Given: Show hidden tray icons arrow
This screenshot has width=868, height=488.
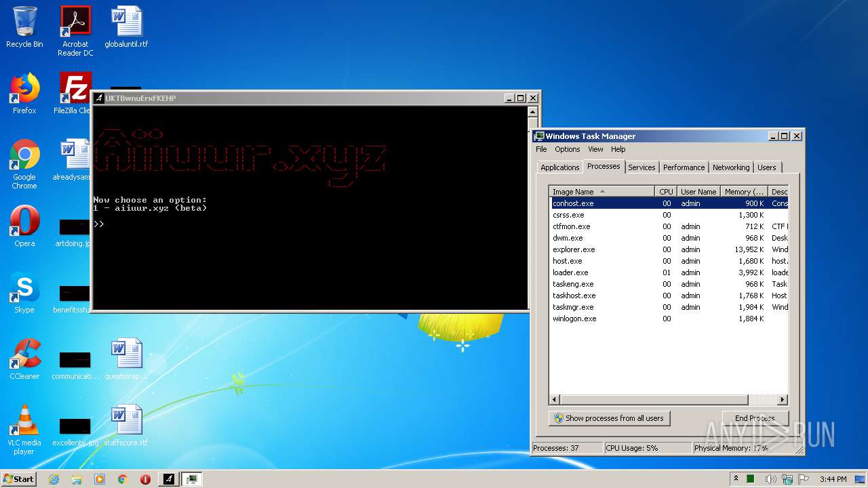Looking at the screenshot, I should [x=736, y=479].
